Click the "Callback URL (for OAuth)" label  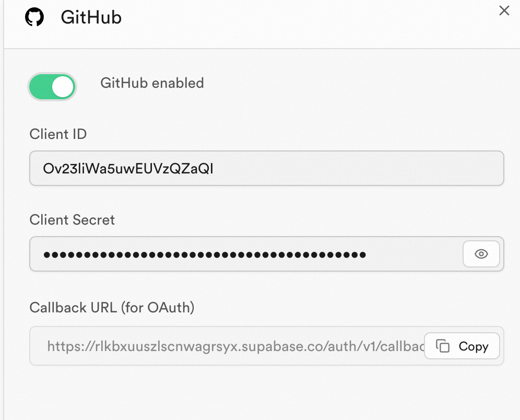pyautogui.click(x=112, y=308)
